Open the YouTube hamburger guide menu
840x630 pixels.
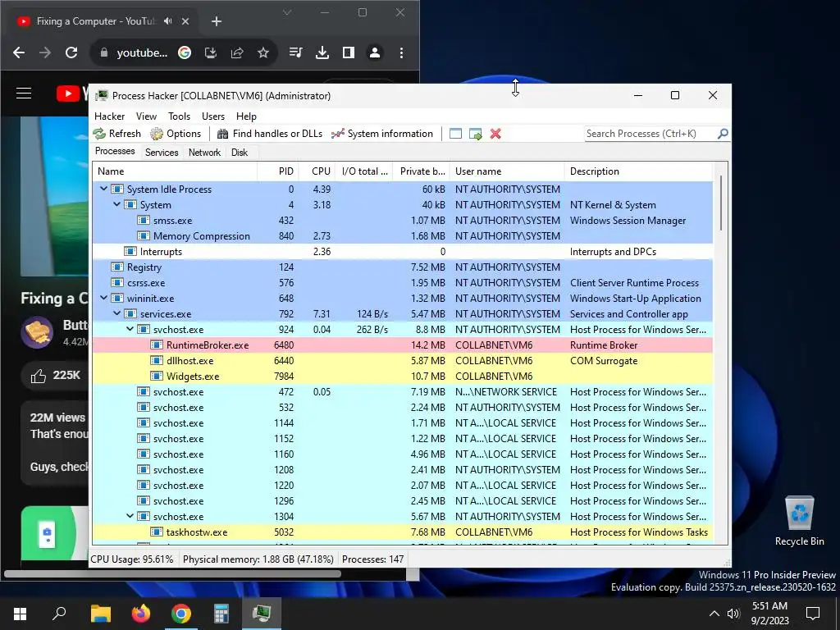(x=24, y=94)
